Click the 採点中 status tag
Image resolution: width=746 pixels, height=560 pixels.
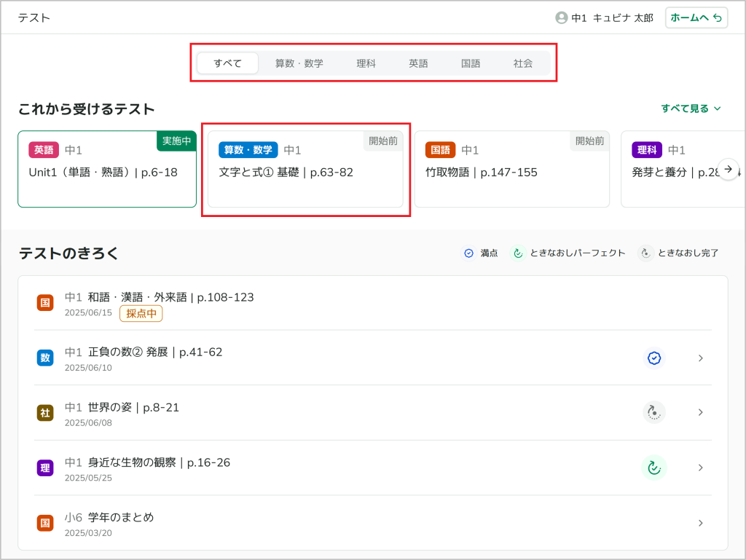point(141,314)
